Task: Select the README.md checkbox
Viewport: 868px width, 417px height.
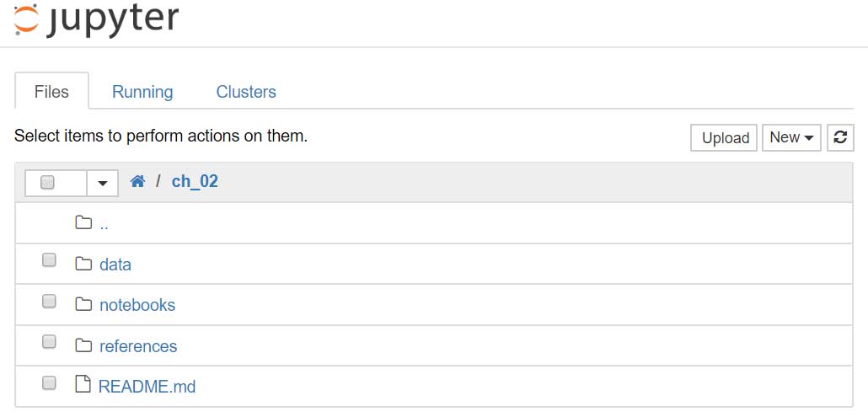Action: pos(49,383)
